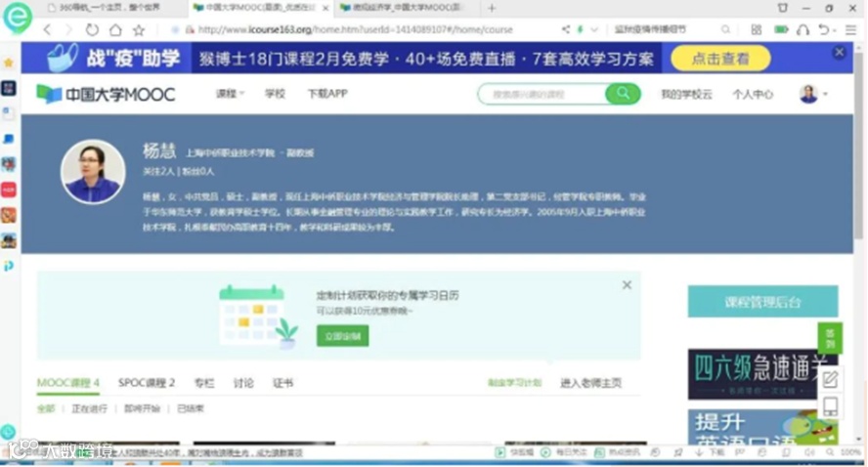
Task: Click the green battery icon in the browser toolbar
Action: (x=781, y=30)
